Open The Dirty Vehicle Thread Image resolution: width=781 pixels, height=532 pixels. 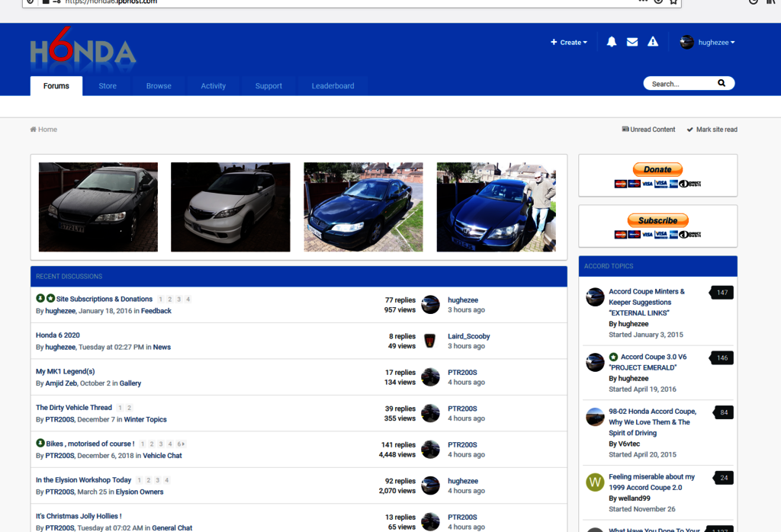74,407
